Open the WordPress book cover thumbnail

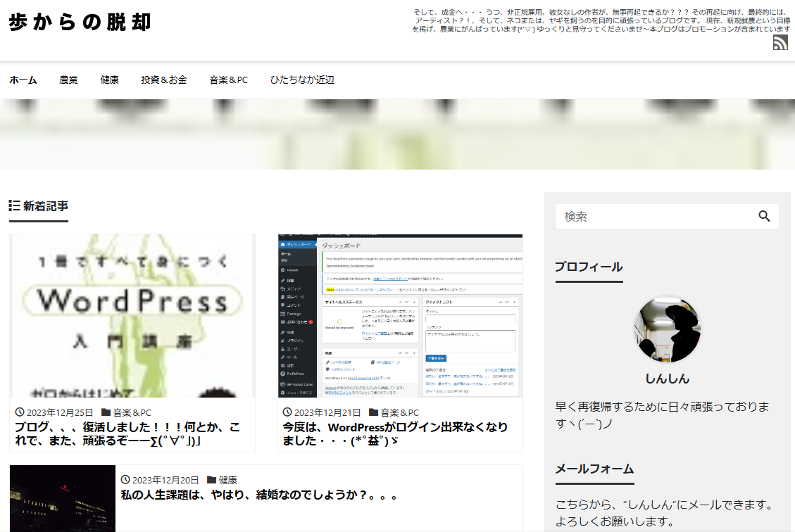132,316
